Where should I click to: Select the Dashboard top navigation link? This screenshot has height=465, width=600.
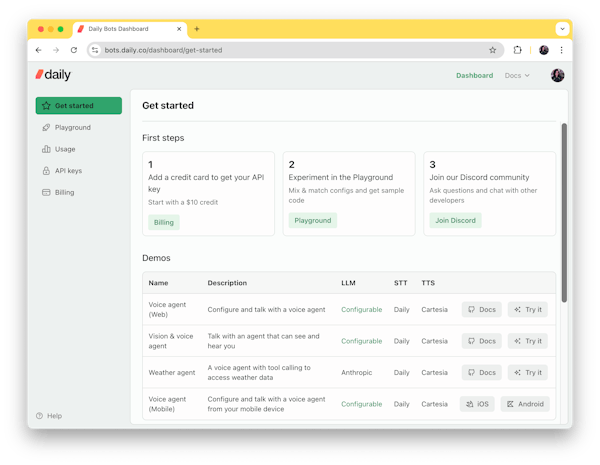pyautogui.click(x=474, y=75)
